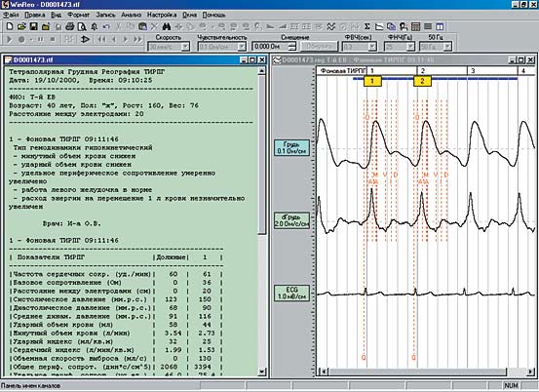539x392 pixels.
Task: Open the Анализ menu
Action: pyautogui.click(x=131, y=15)
